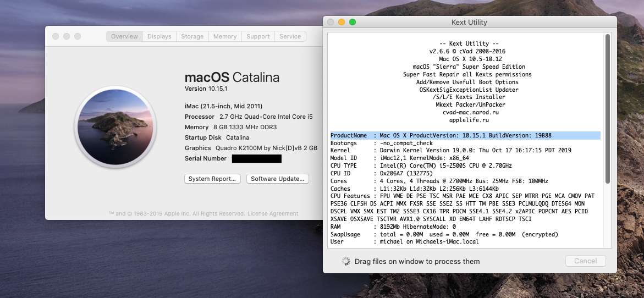Click the Cores 4 Cores line

coord(439,180)
